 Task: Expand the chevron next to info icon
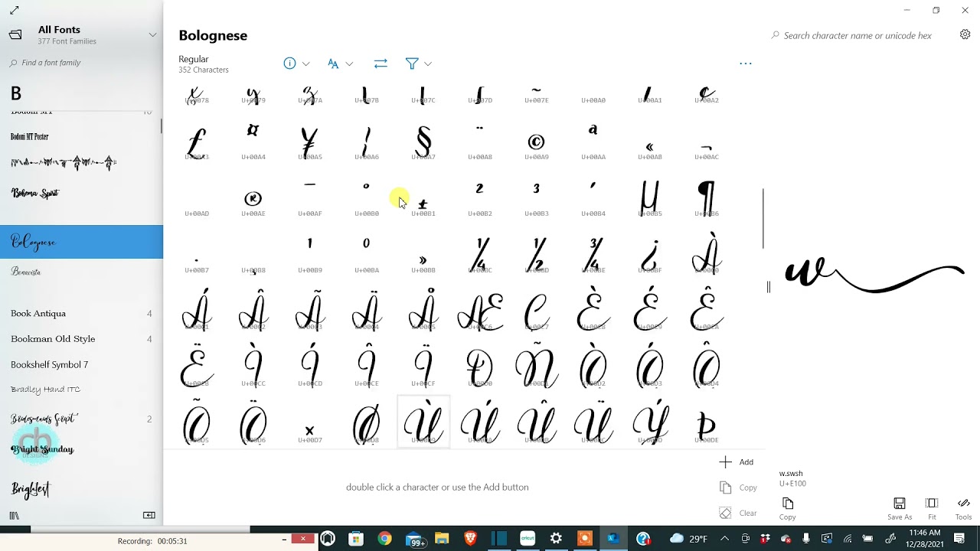click(306, 64)
